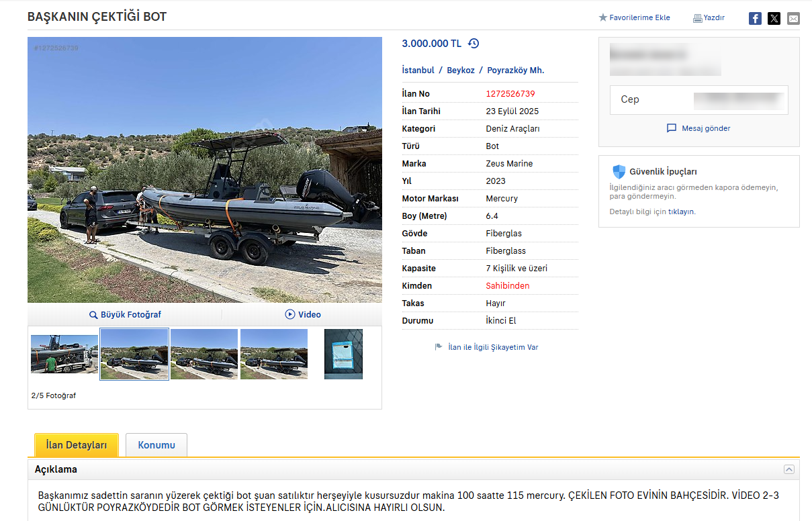Screen dimensions: 812x521
Task: Click the printer icon next to Yazdır
Action: tap(698, 18)
